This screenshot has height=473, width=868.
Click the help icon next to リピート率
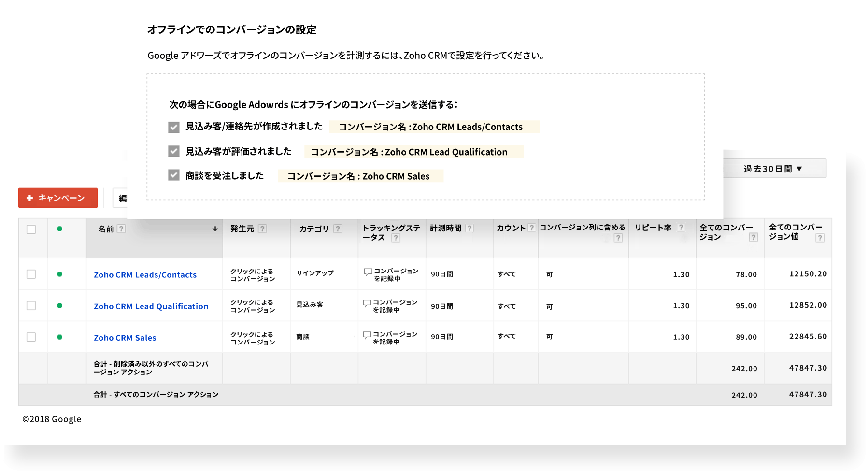pos(681,227)
